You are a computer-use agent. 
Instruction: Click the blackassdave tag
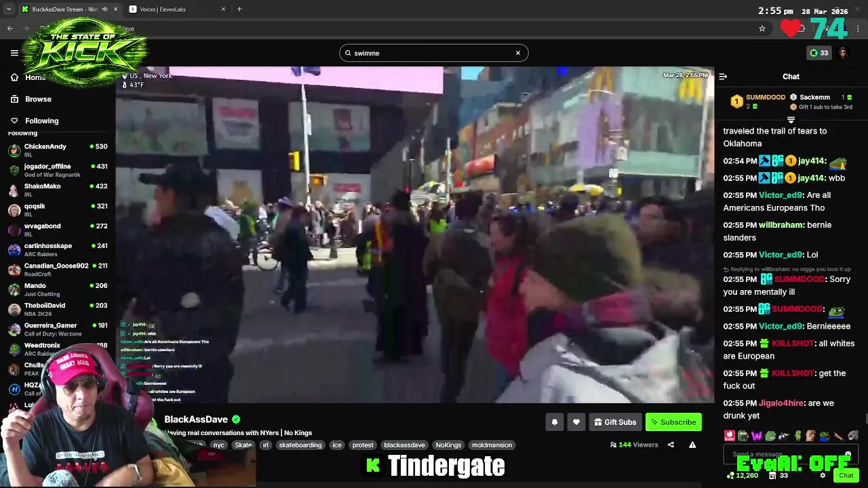404,445
